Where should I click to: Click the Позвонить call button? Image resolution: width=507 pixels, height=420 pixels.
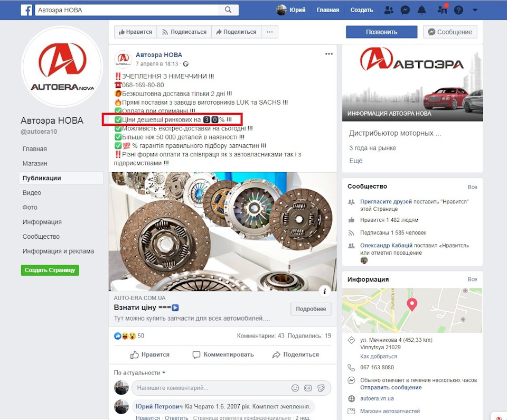point(381,32)
